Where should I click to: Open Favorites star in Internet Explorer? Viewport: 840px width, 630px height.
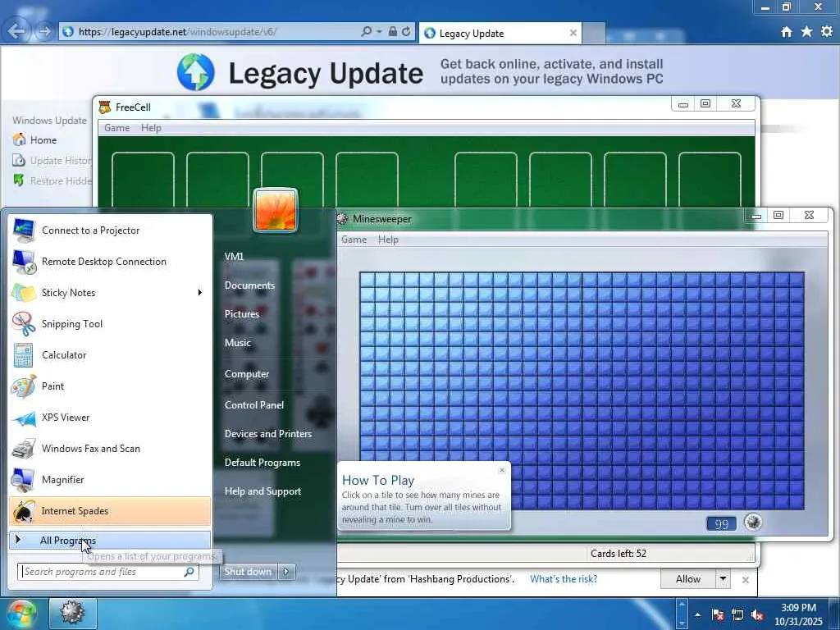807,32
